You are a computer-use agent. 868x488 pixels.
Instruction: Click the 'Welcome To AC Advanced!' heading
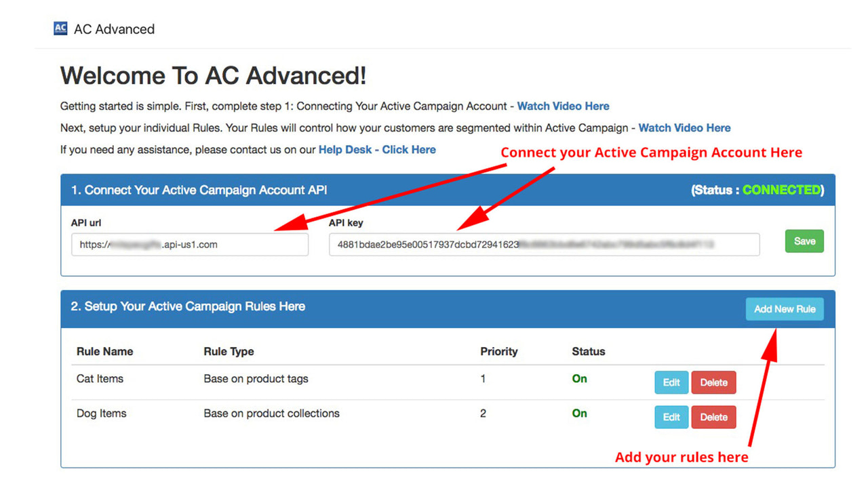click(x=213, y=75)
